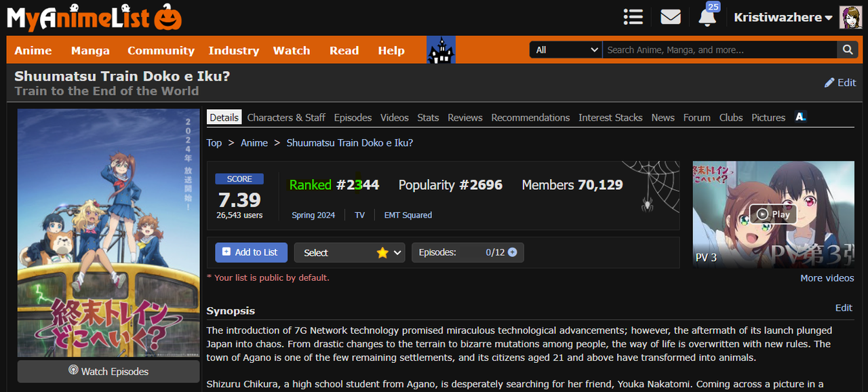Click the 'Popularity #2696' text
Image resolution: width=868 pixels, height=392 pixels.
pos(450,184)
